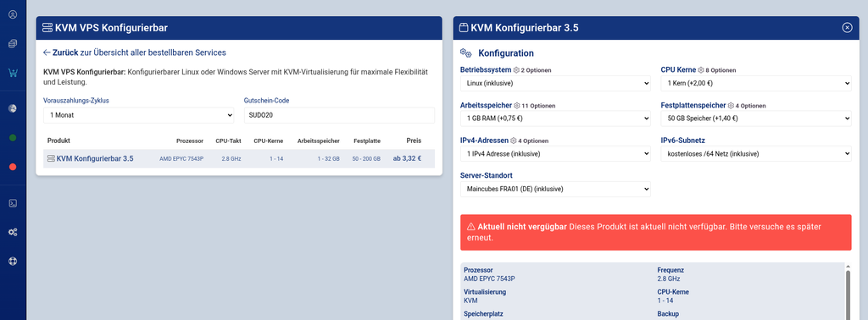
Task: Click the green status dot in sidebar
Action: click(x=13, y=138)
